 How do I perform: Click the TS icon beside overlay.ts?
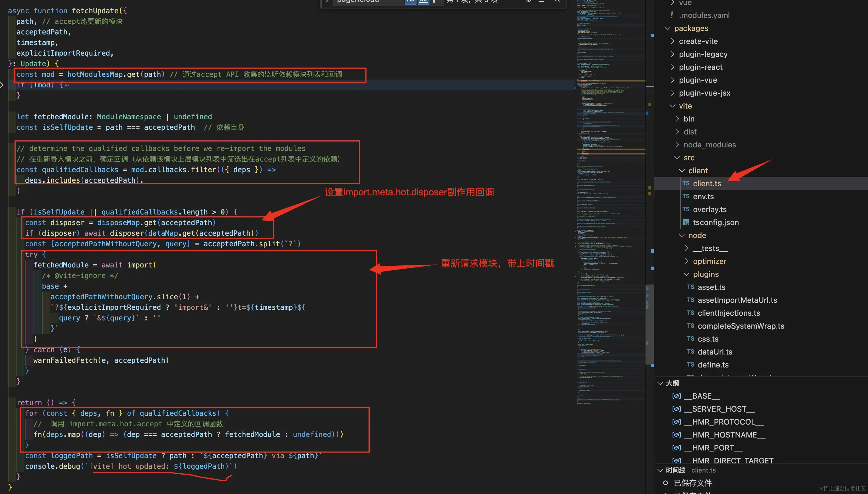(686, 209)
